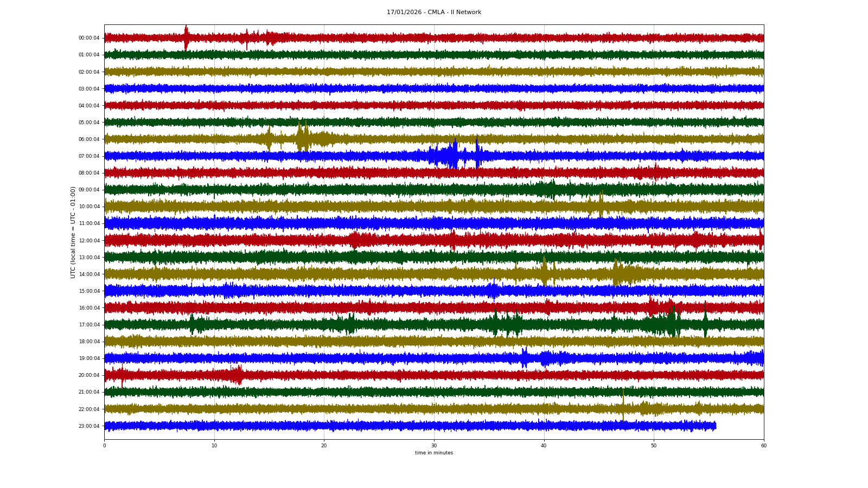This screenshot has height=488, width=868.
Task: Click the x-axis tick label '30'
Action: [434, 446]
